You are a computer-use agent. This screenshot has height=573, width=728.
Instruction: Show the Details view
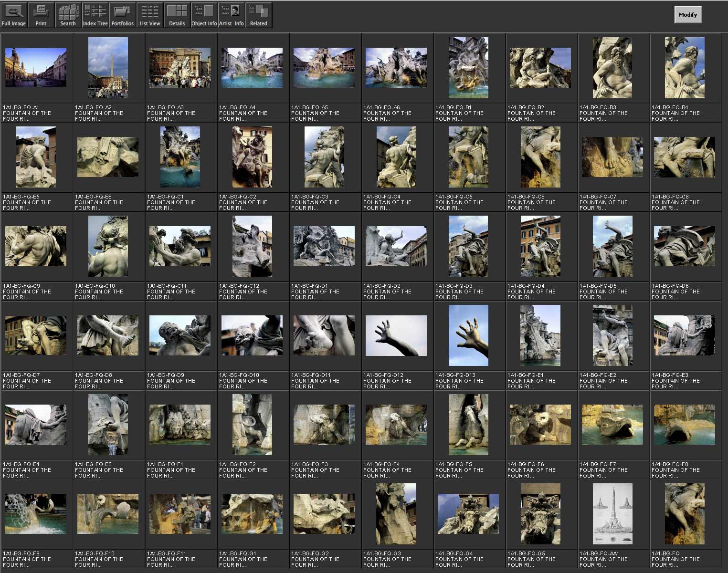click(x=177, y=15)
